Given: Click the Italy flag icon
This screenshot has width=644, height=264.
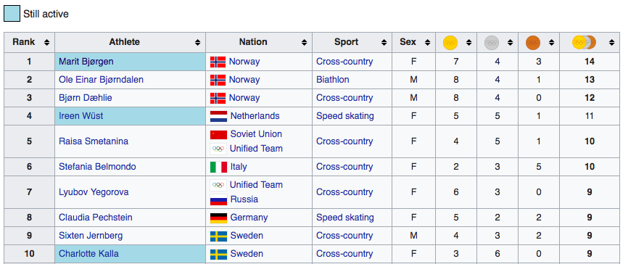Looking at the screenshot, I should click(x=218, y=167).
